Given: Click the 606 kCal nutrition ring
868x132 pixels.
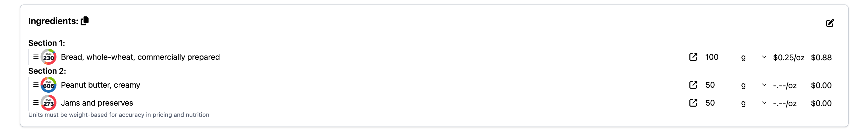Looking at the screenshot, I should point(48,85).
